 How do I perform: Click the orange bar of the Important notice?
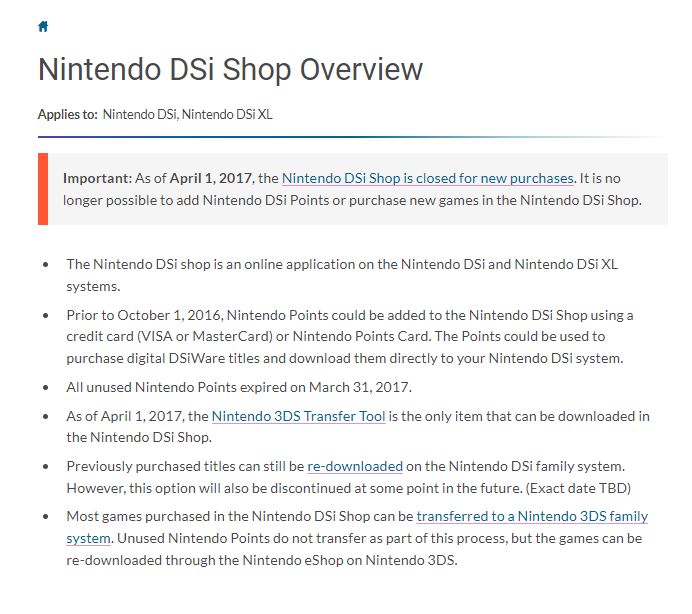click(43, 189)
